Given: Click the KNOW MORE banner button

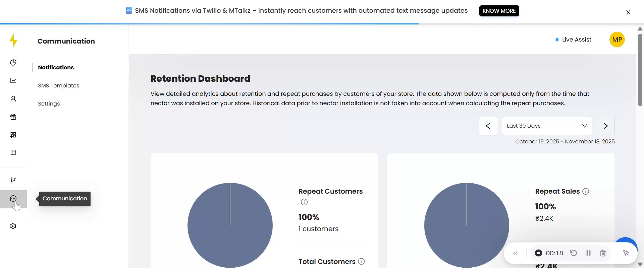Looking at the screenshot, I should pyautogui.click(x=499, y=11).
